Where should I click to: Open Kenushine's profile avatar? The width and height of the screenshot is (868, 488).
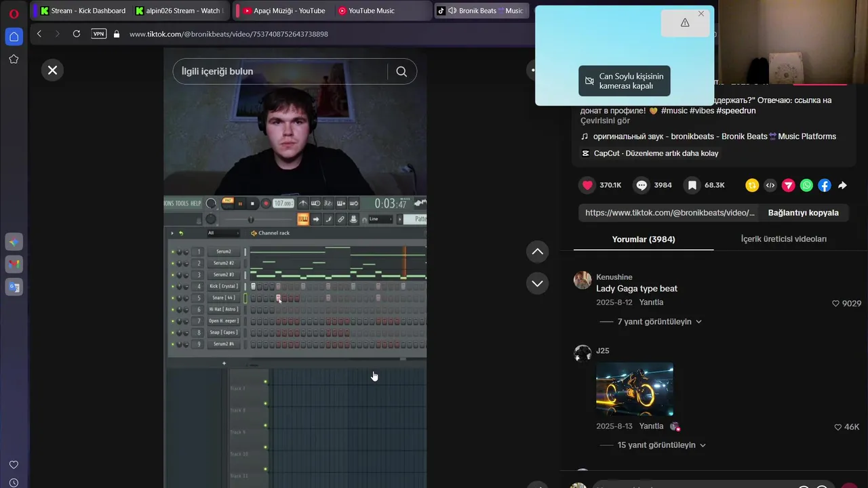pyautogui.click(x=583, y=281)
